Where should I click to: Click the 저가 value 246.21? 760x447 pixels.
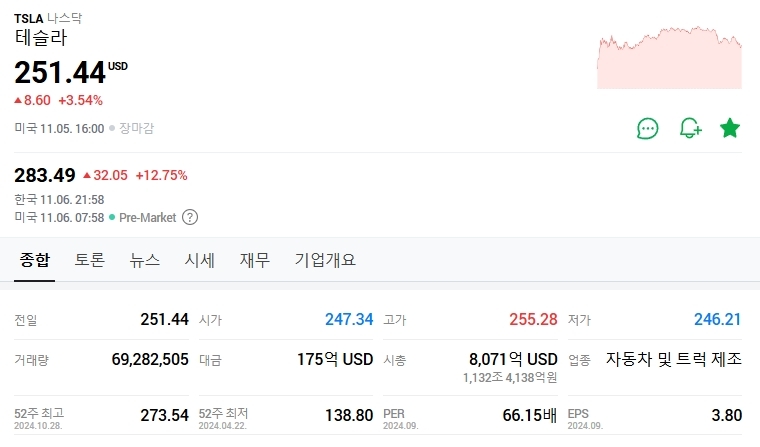pos(717,319)
